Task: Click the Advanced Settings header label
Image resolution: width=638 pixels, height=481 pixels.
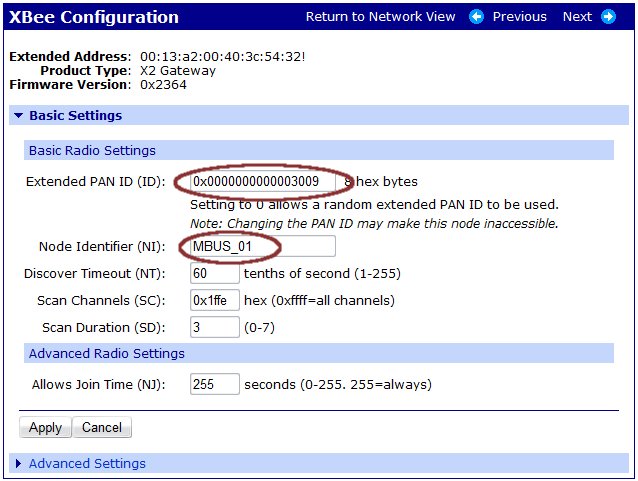Action: [87, 463]
